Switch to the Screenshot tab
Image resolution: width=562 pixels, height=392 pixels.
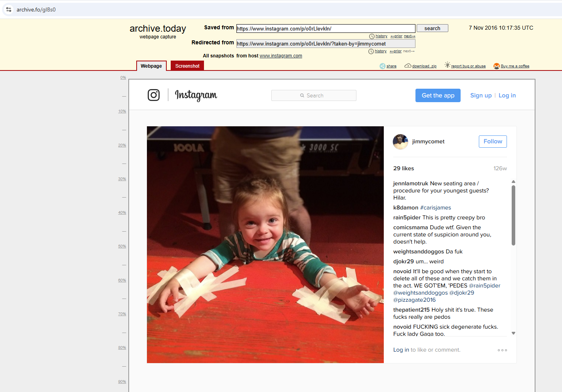[187, 66]
